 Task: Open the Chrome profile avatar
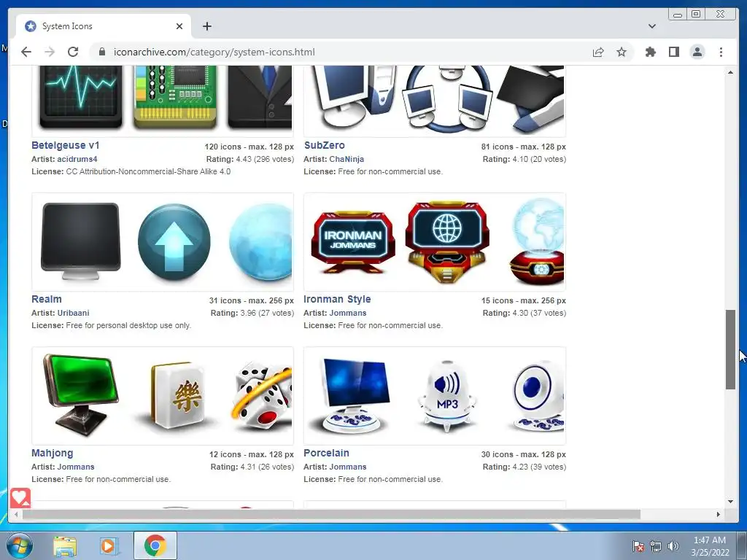point(697,52)
